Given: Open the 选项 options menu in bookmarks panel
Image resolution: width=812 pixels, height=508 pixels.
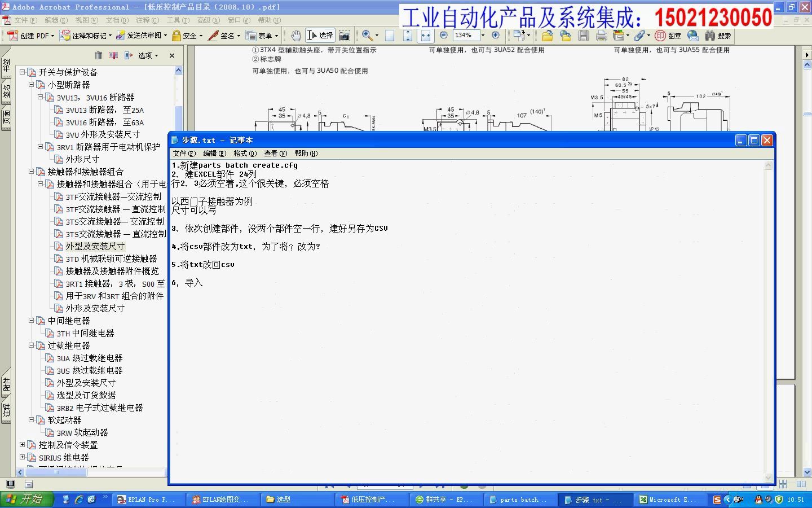Looking at the screenshot, I should coord(148,55).
